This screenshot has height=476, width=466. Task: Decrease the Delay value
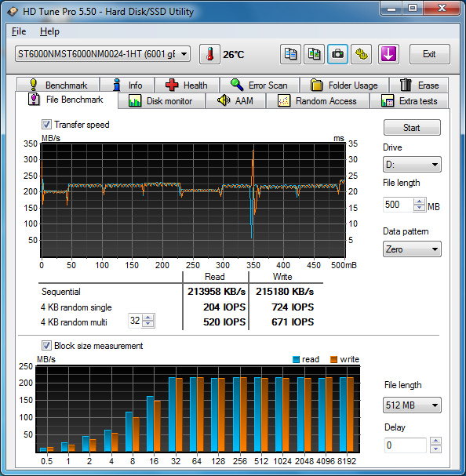[435, 449]
